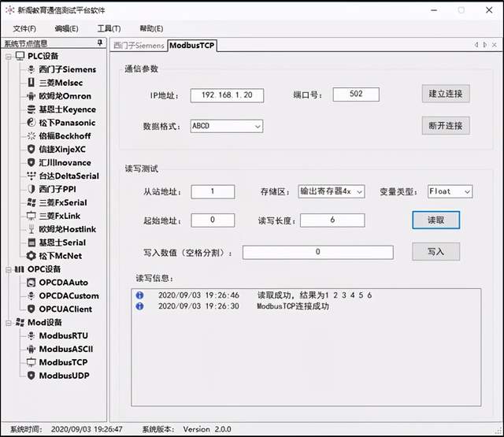Click the DeltaSerial network icon
The height and width of the screenshot is (437, 504).
coord(31,176)
